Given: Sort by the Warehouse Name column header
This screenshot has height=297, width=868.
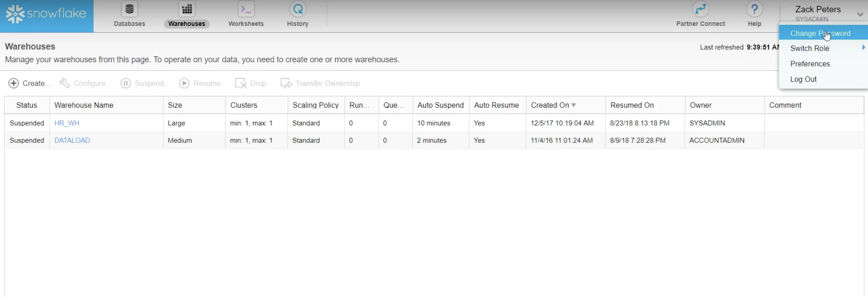Looking at the screenshot, I should point(84,105).
